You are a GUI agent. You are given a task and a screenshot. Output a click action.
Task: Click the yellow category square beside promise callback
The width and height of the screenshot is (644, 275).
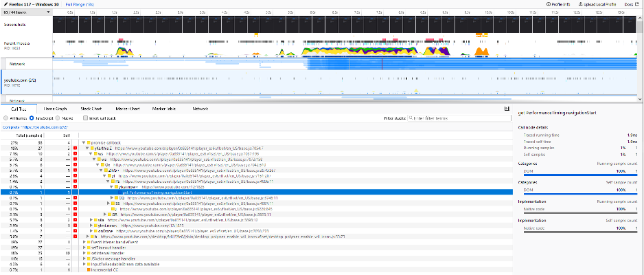click(87, 142)
